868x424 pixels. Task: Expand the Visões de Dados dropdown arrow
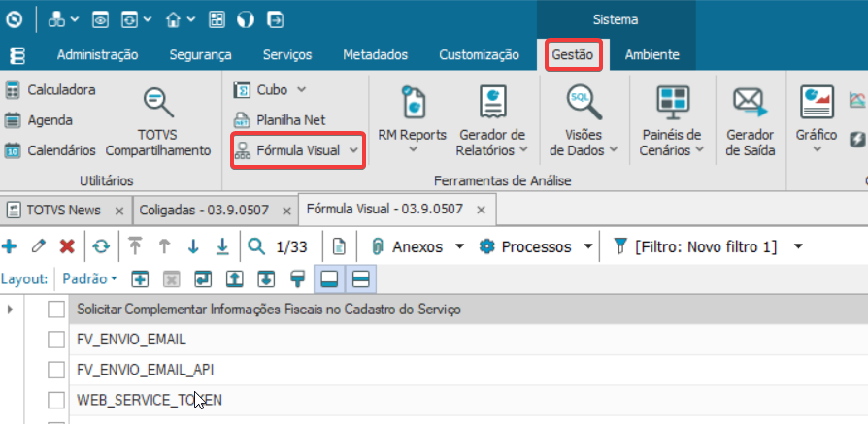pyautogui.click(x=614, y=149)
